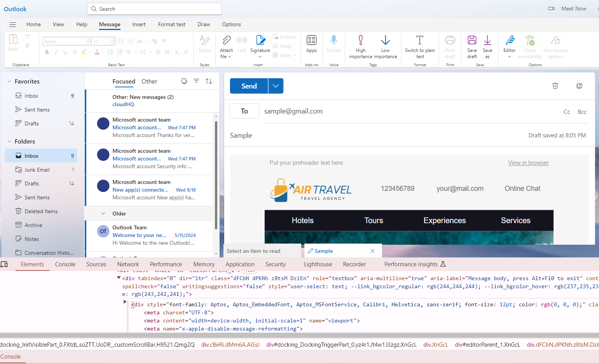
Task: Toggle bold formatting
Action: click(x=47, y=52)
